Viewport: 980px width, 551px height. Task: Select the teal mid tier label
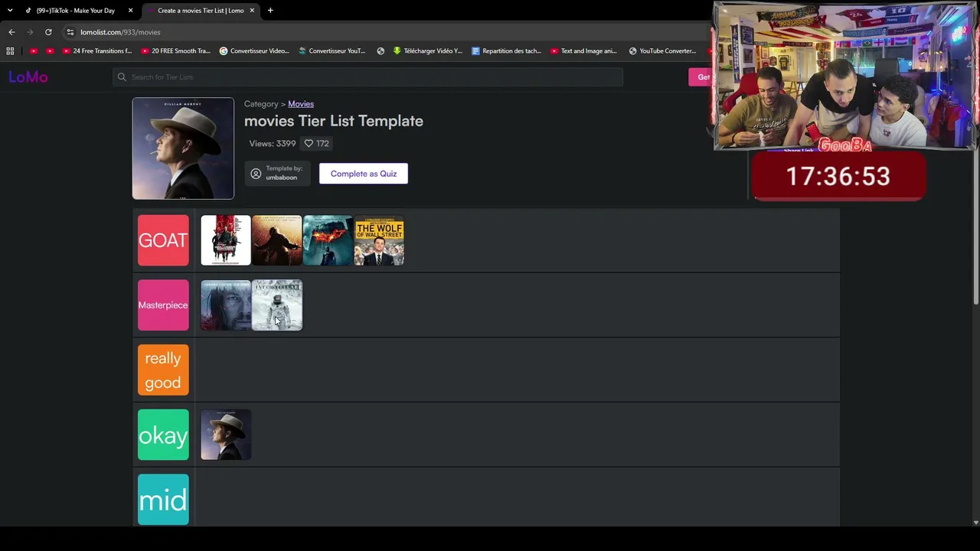pos(163,500)
